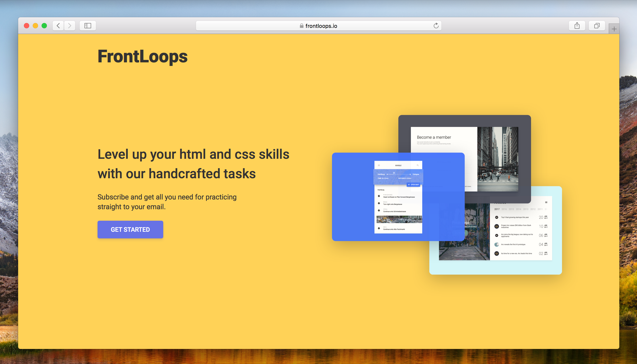Open 'Arc reveals the first AI prototype'
637x364 pixels.
[x=513, y=244]
